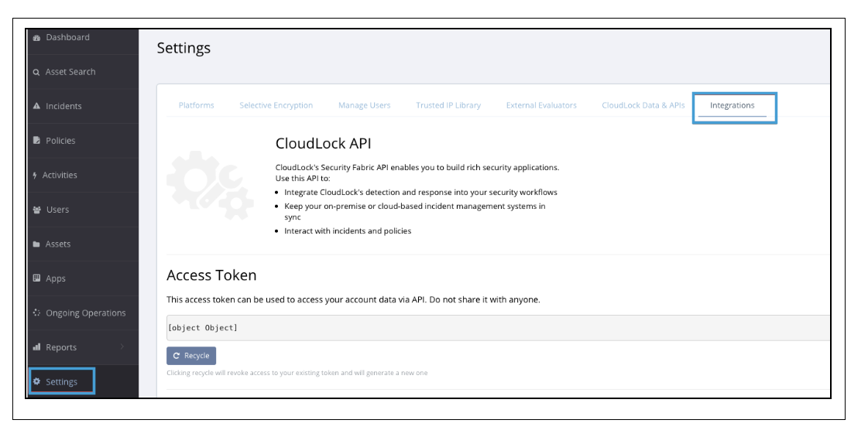Click 'This access token can be used' text

(353, 299)
